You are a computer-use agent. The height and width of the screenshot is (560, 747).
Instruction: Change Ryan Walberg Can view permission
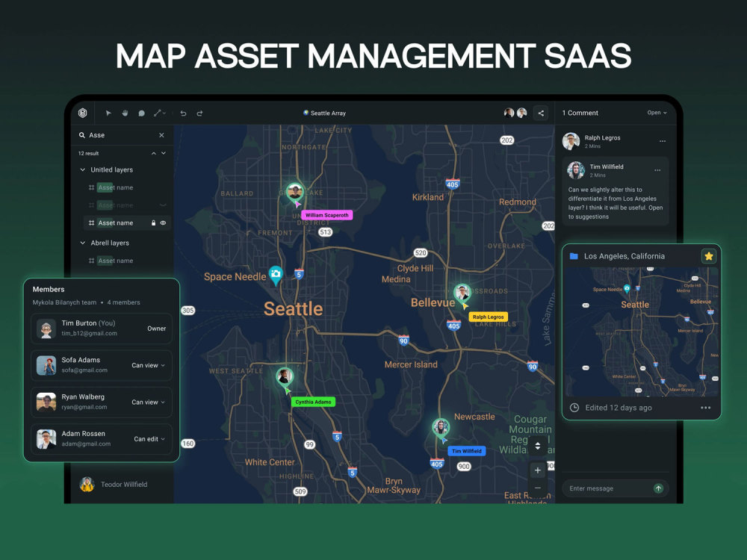(x=148, y=402)
